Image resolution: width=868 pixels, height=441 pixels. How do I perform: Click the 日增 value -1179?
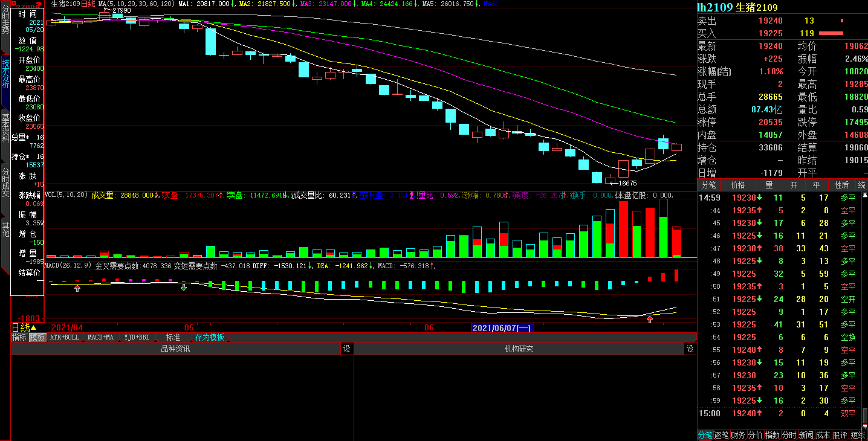coord(770,173)
